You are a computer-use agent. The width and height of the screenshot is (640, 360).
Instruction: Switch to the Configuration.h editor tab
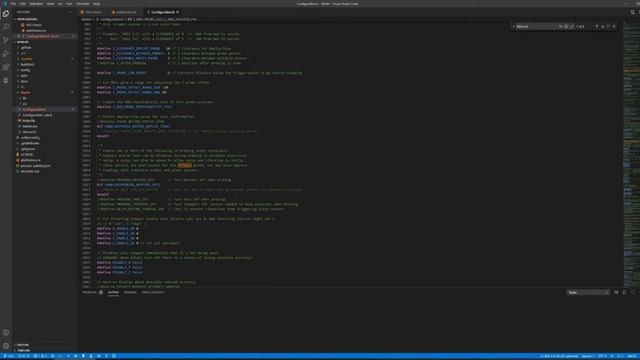click(x=162, y=12)
